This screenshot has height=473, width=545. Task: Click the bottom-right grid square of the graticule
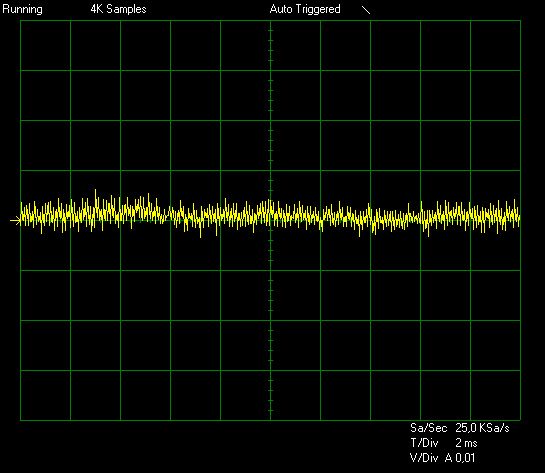tap(495, 395)
